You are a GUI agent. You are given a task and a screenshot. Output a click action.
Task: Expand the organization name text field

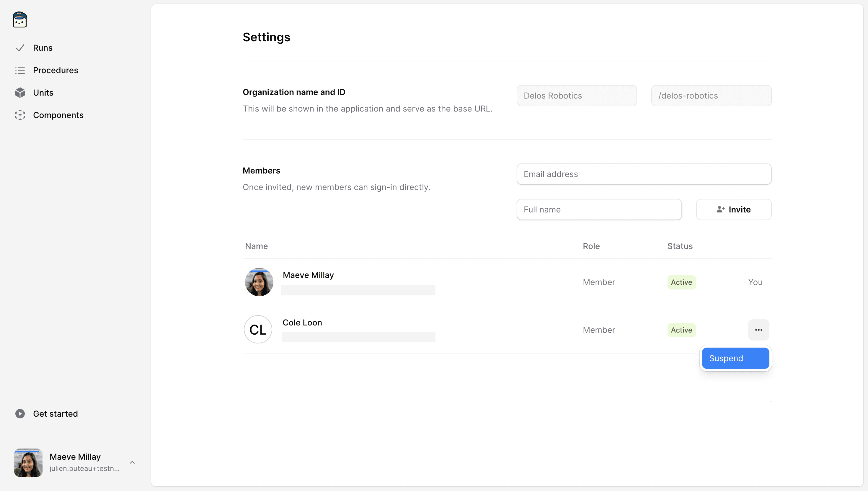tap(577, 95)
